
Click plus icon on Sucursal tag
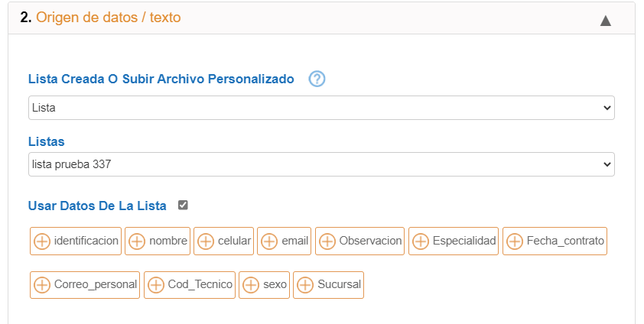[x=305, y=284]
